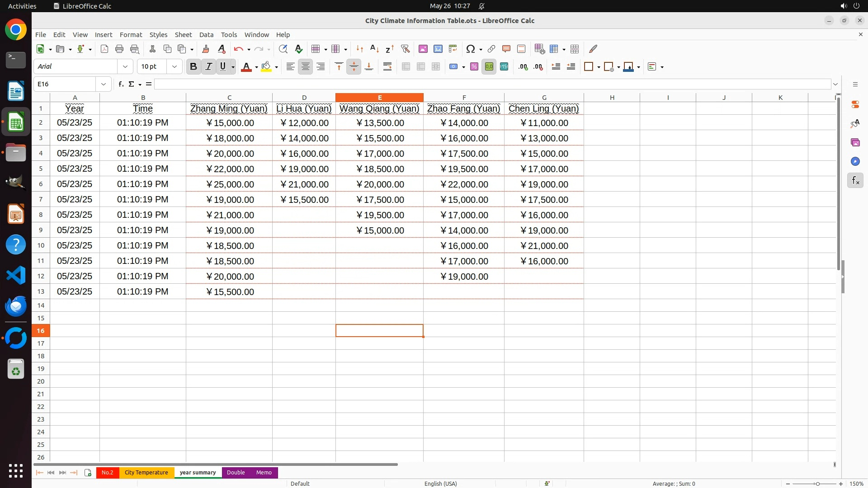Expand the Font Name dropdown
The width and height of the screenshot is (868, 488).
(125, 66)
